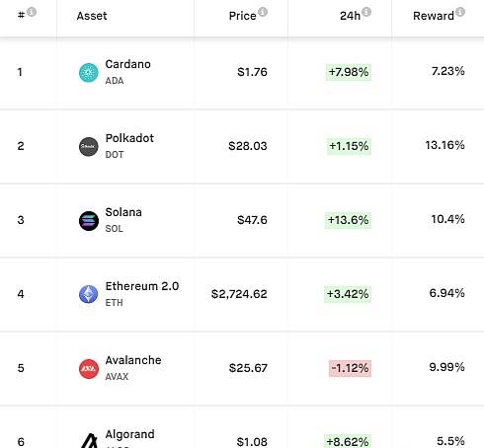Viewport: 484px width, 448px height.
Task: Click the Cardano ADA coin icon
Action: (x=89, y=73)
